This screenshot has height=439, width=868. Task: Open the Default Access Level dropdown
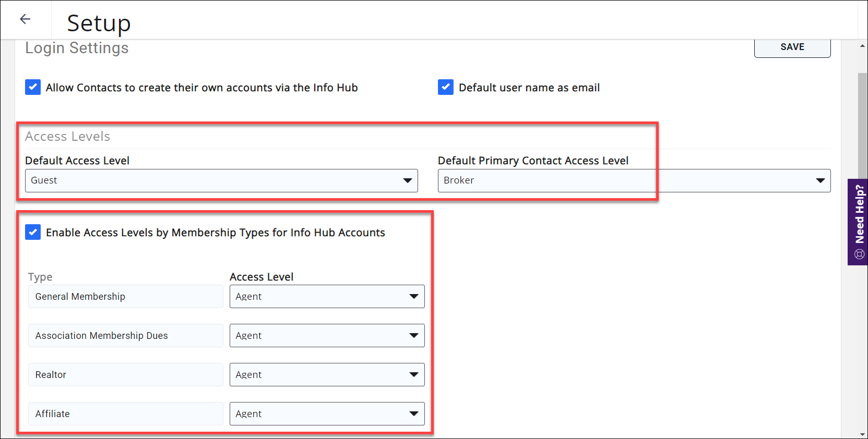click(221, 180)
